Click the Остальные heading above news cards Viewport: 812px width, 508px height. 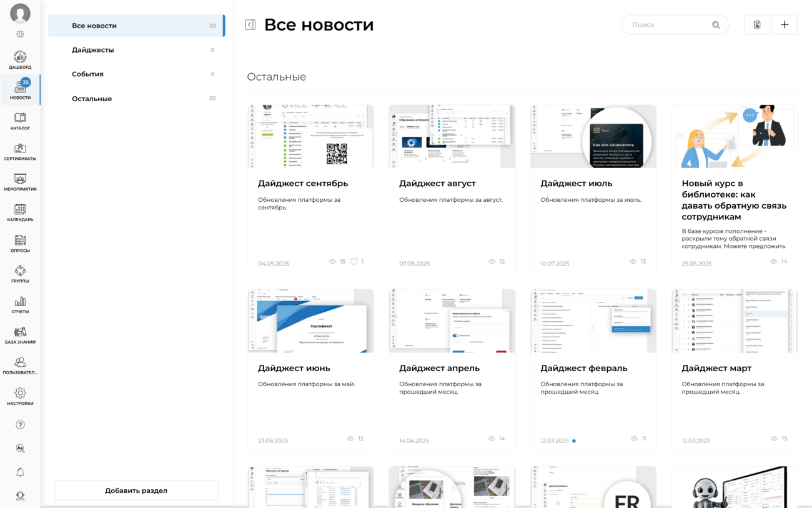[x=276, y=77]
